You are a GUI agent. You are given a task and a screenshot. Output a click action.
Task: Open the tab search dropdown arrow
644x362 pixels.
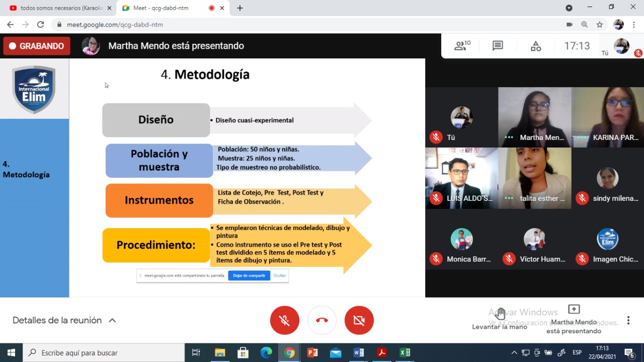pyautogui.click(x=569, y=8)
